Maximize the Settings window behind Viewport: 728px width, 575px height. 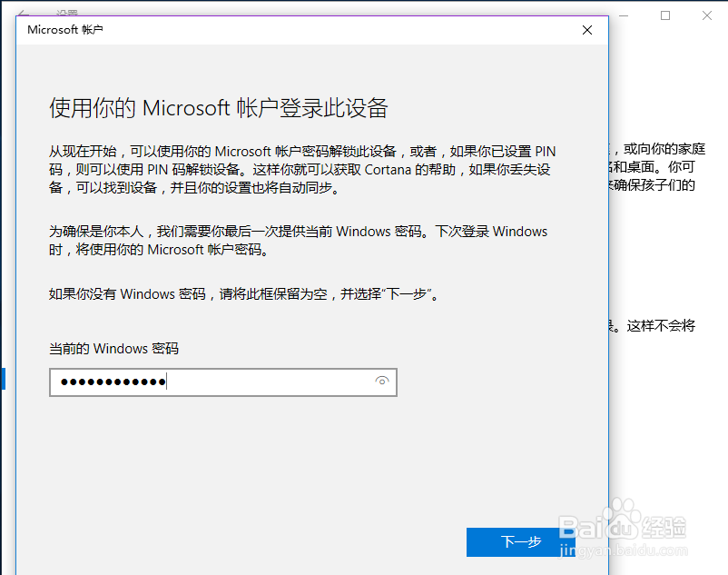[x=665, y=15]
